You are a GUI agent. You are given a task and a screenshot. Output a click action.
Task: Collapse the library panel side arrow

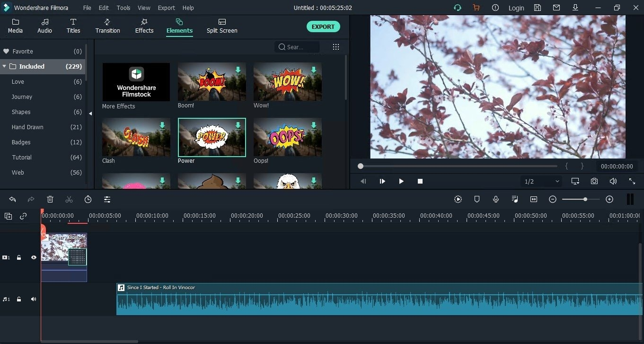[x=90, y=113]
